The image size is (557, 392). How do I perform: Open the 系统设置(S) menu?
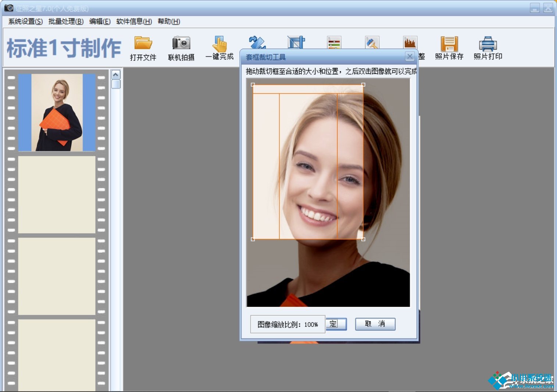click(x=25, y=21)
